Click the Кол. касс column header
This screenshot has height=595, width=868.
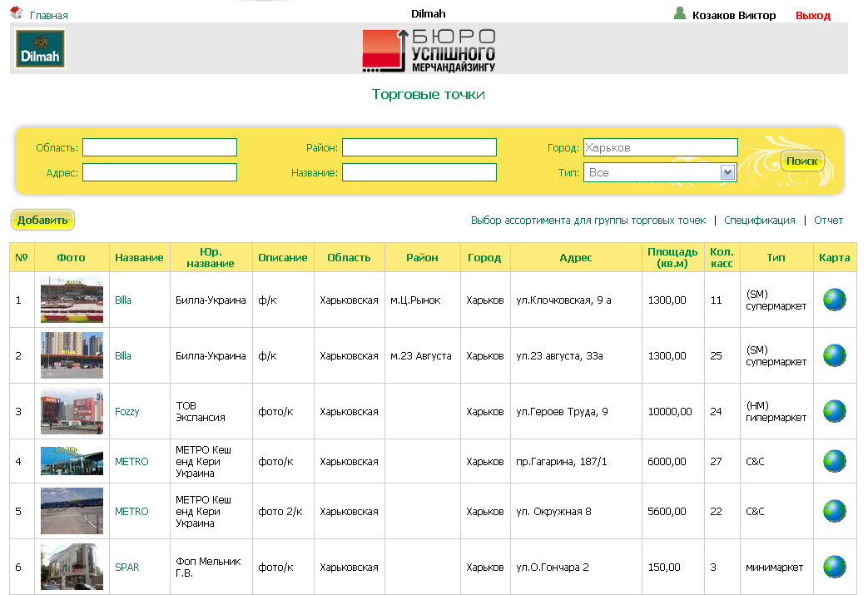click(722, 257)
